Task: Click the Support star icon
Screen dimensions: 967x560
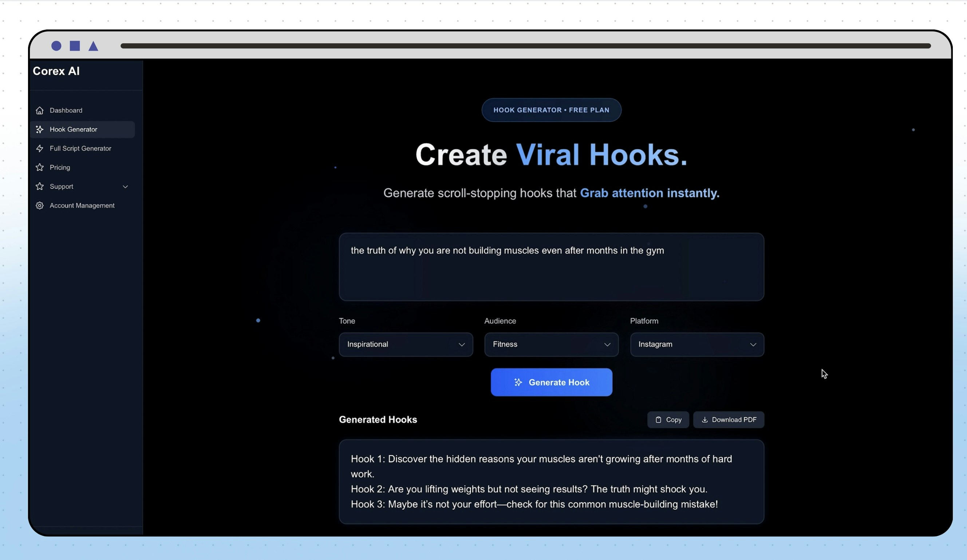Action: click(40, 186)
